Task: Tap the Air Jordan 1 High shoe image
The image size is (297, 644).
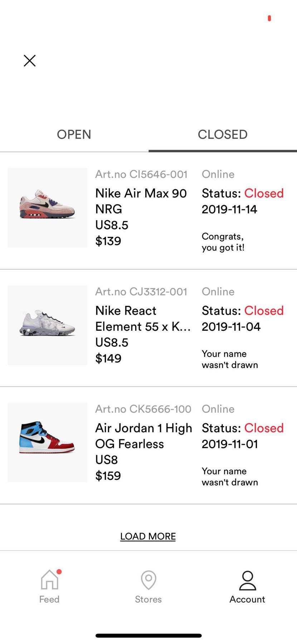Action: coord(48,442)
